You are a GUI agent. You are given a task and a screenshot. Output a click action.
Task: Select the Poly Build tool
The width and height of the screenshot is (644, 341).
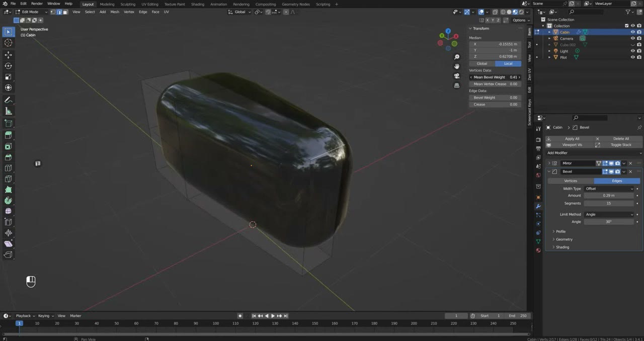click(8, 190)
